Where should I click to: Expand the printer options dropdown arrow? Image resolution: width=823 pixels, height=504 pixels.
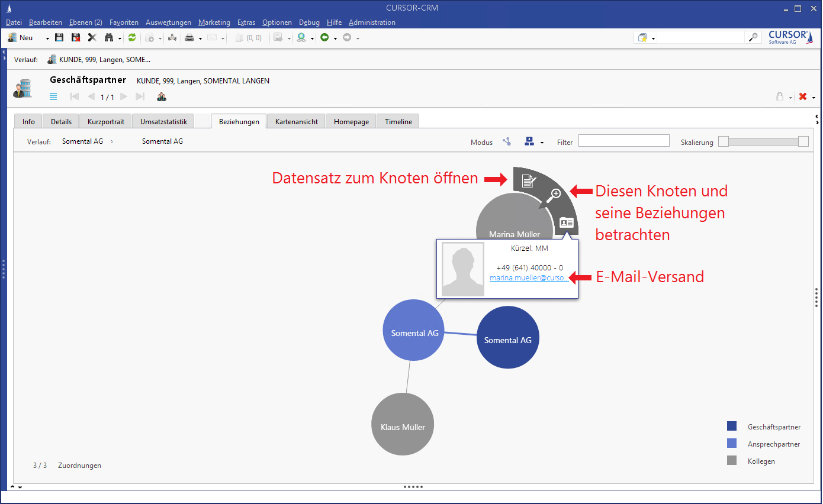(200, 38)
